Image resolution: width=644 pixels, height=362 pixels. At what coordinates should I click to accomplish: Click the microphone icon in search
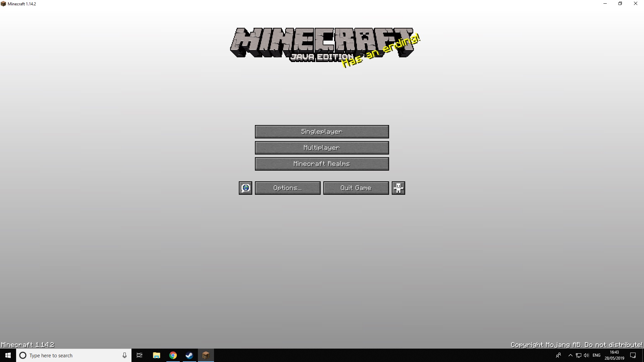[124, 355]
